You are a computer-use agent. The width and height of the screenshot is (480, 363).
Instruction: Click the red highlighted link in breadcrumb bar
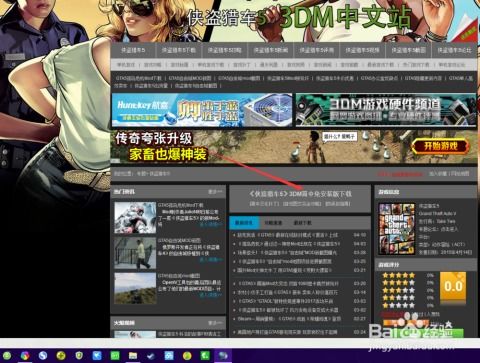click(x=400, y=174)
